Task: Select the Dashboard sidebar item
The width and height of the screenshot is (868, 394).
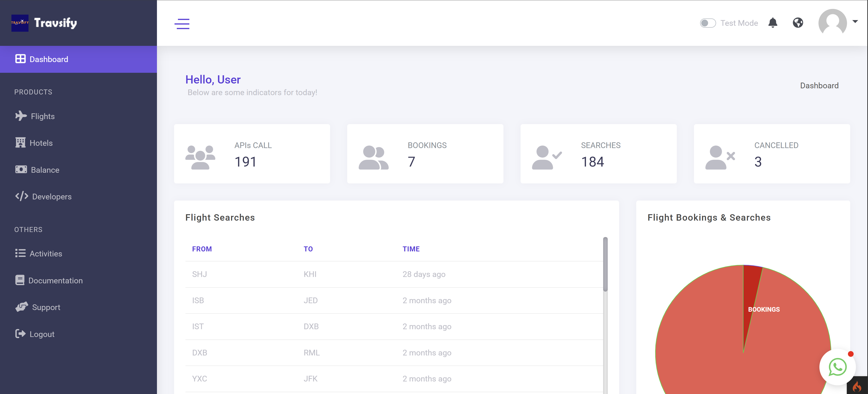Action: (x=49, y=59)
